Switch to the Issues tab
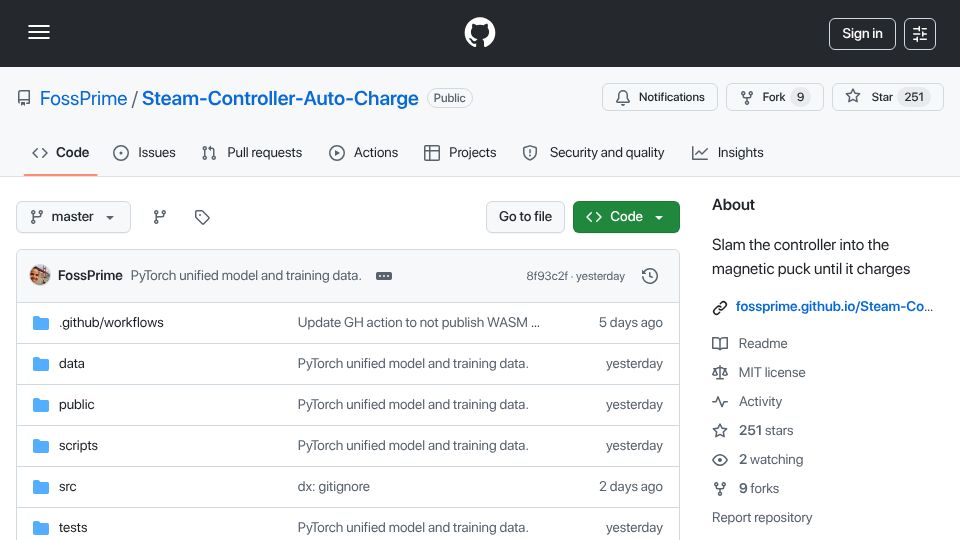 (x=144, y=152)
